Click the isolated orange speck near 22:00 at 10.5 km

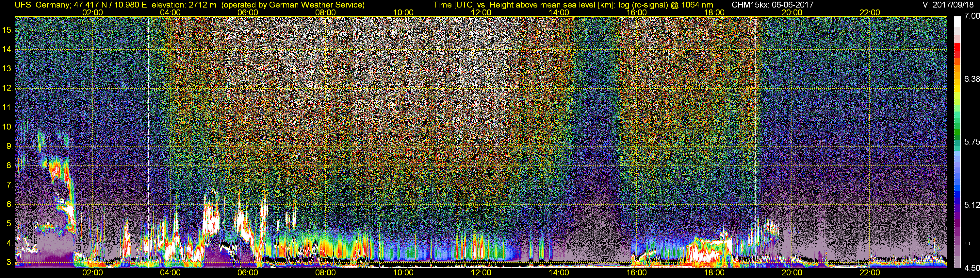(x=869, y=118)
